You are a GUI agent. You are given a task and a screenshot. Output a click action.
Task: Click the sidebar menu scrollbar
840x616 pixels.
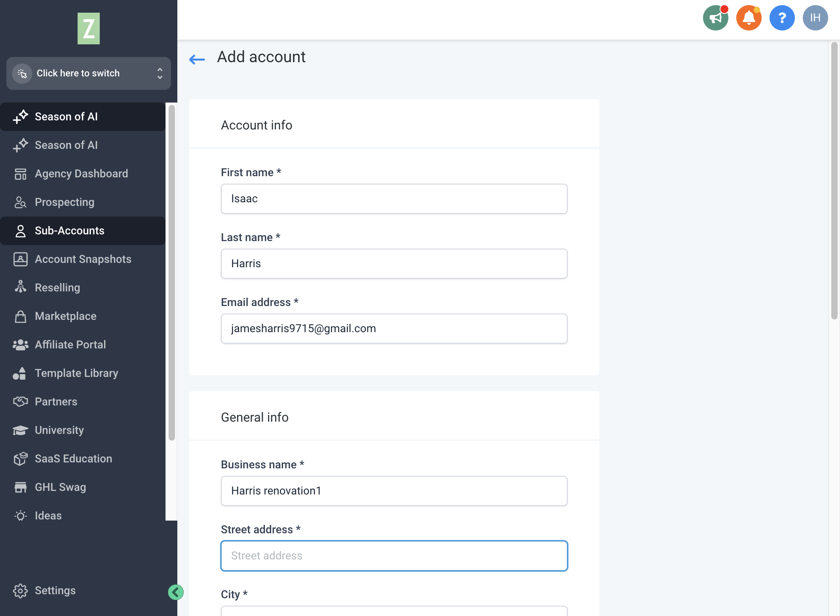click(x=171, y=272)
